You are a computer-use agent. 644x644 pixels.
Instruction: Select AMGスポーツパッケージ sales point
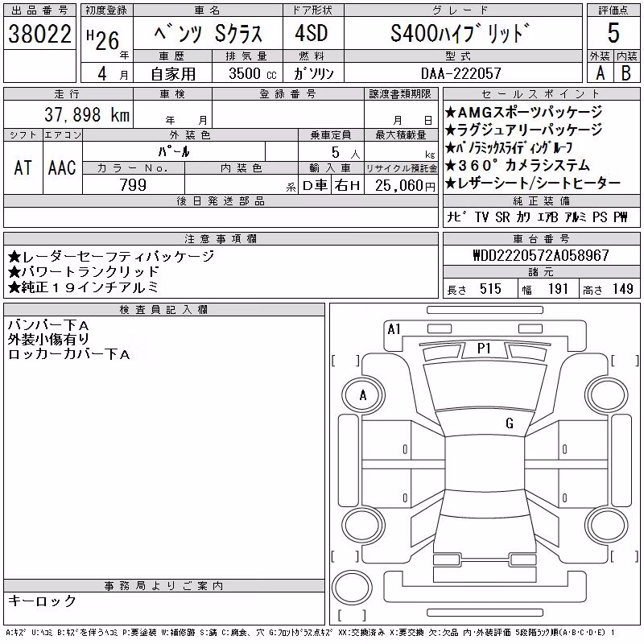tap(523, 112)
